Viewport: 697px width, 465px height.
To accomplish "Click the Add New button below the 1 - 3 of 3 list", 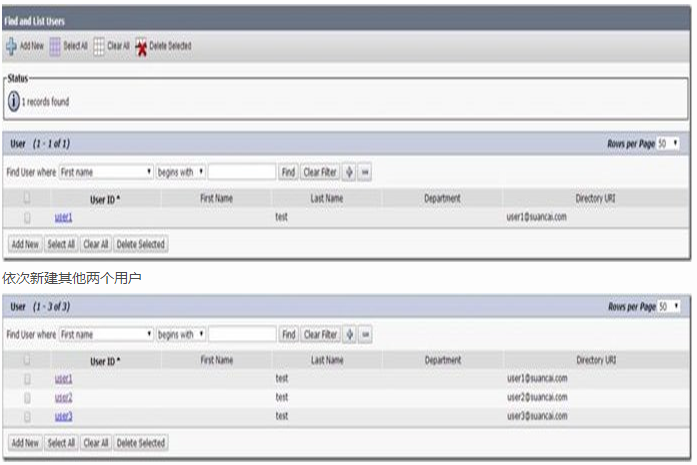I will pos(25,443).
